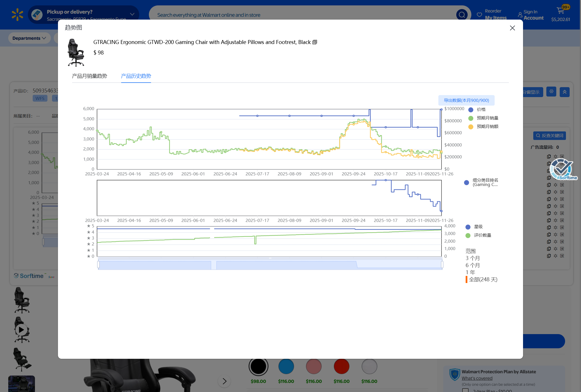Click the Walmart spark logo
581x392 pixels.
pos(17,14)
